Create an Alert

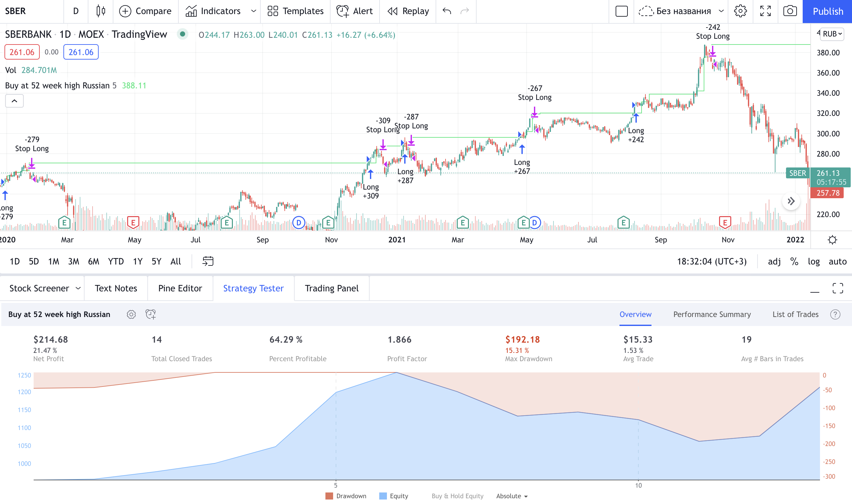[x=354, y=11]
